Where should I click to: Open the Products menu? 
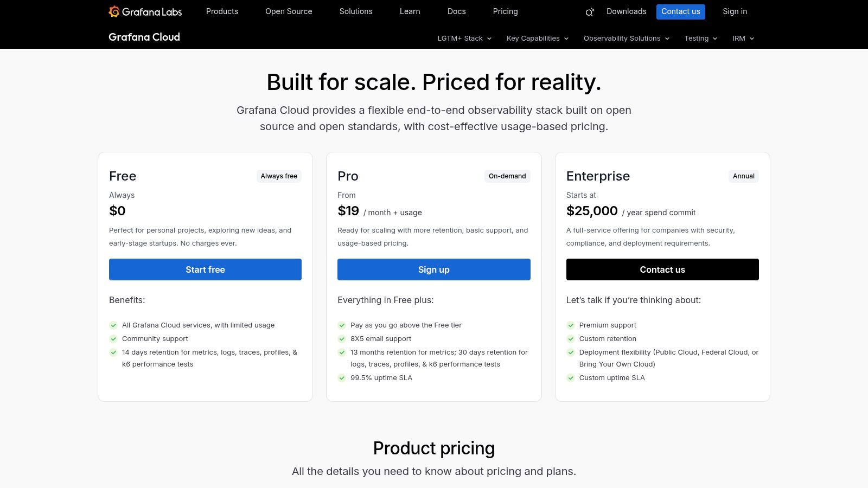(222, 11)
